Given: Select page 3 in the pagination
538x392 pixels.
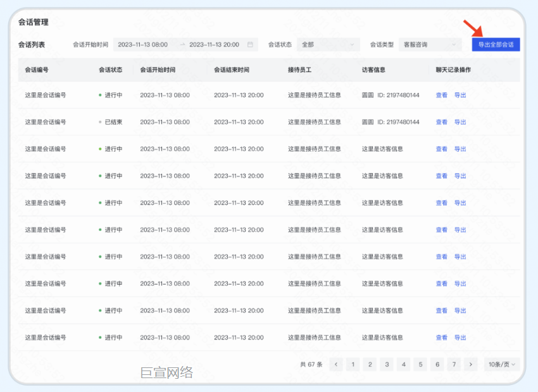Looking at the screenshot, I should pos(387,364).
